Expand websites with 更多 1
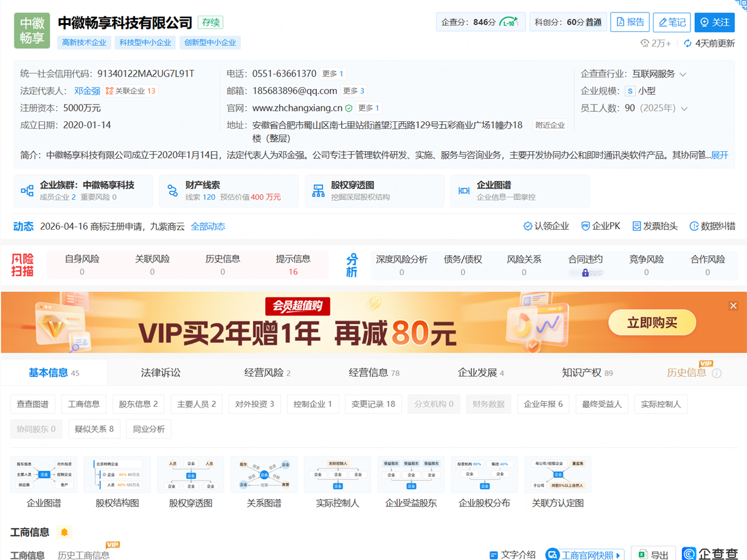The image size is (747, 560). 369,108
